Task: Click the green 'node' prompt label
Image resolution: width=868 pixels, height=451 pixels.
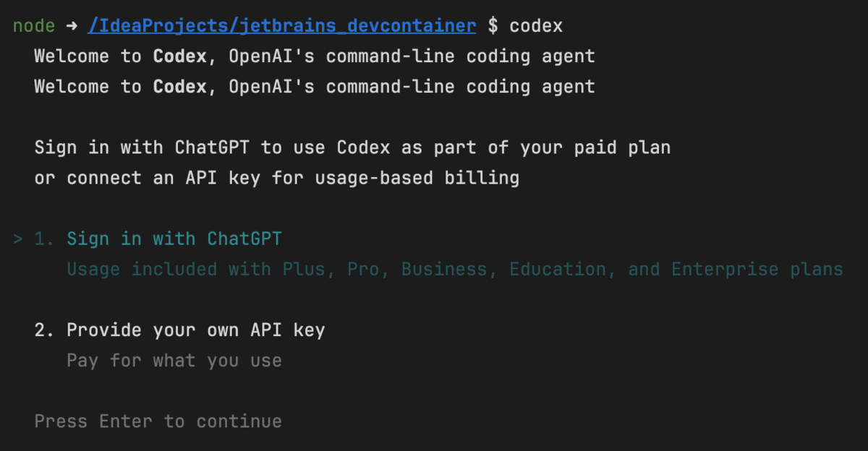Action: (34, 27)
